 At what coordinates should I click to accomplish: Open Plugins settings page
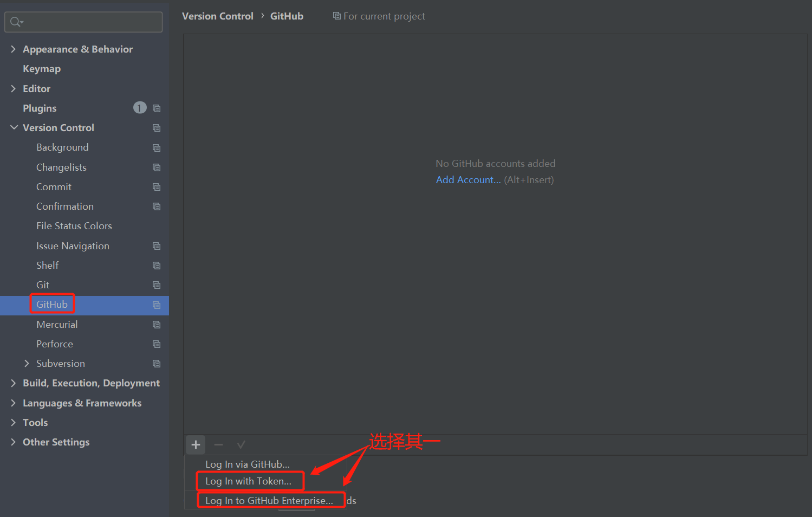40,108
